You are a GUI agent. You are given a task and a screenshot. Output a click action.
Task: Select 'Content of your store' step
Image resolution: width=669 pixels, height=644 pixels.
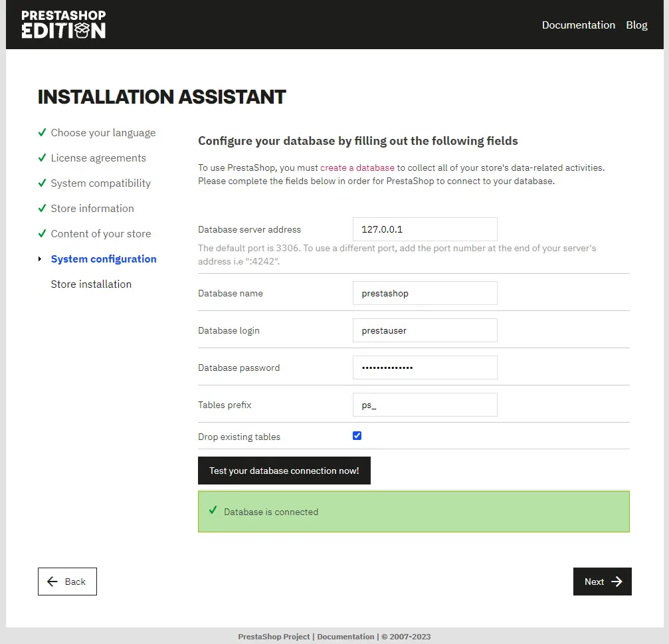[x=101, y=234]
